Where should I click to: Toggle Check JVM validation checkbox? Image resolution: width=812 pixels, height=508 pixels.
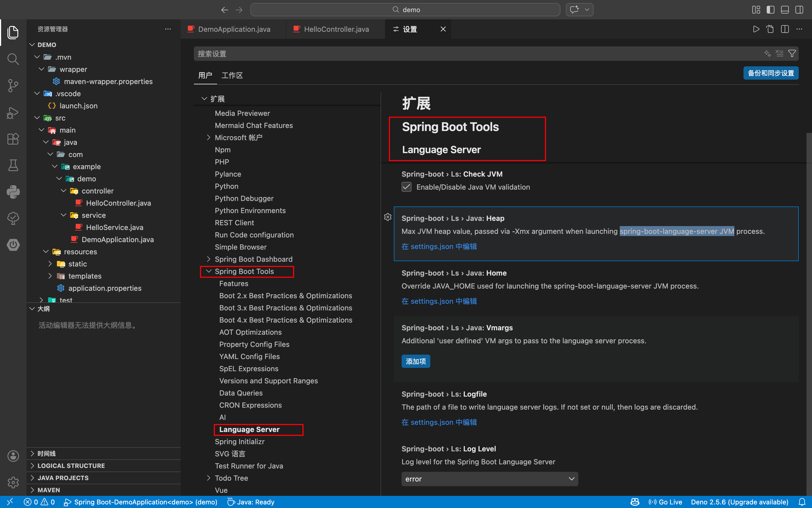[407, 187]
